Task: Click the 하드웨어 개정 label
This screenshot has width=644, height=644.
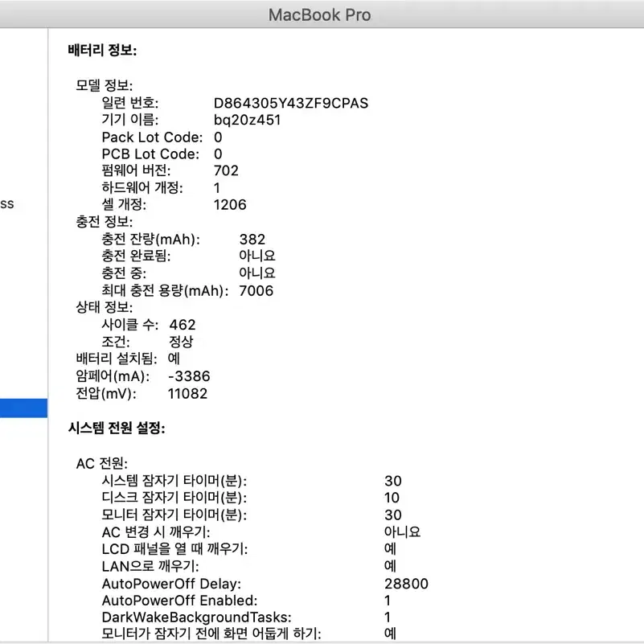Action: [142, 187]
